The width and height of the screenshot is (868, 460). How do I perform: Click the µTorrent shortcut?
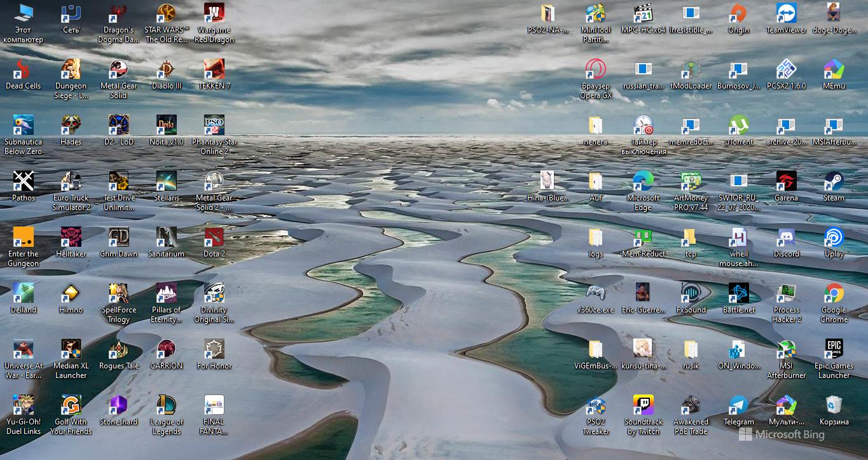(x=739, y=130)
